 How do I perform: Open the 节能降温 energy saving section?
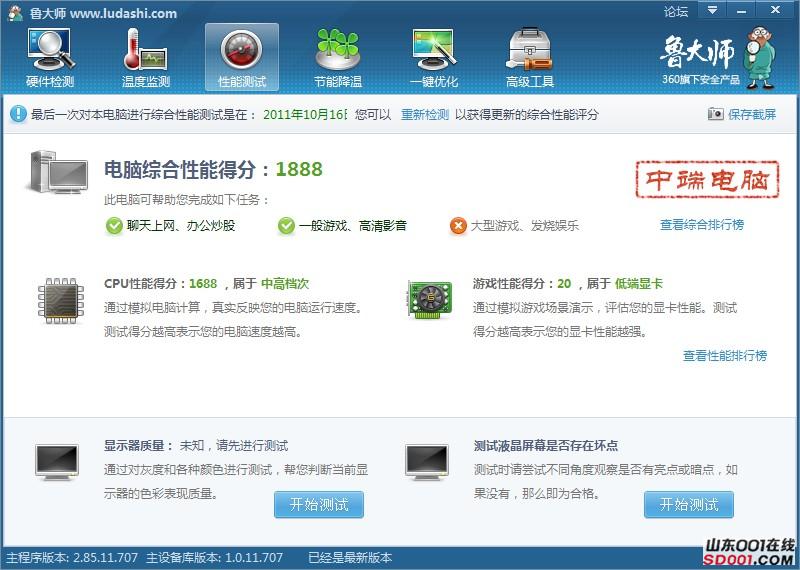(x=338, y=58)
